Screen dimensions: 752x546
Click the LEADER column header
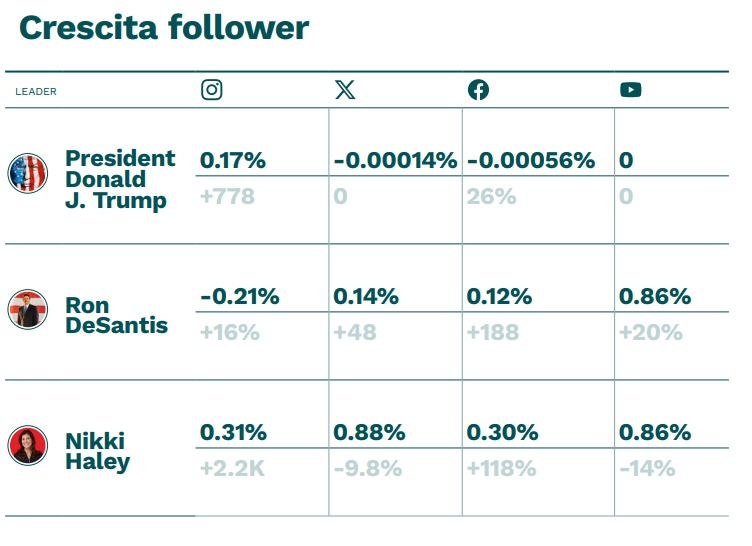click(x=36, y=92)
